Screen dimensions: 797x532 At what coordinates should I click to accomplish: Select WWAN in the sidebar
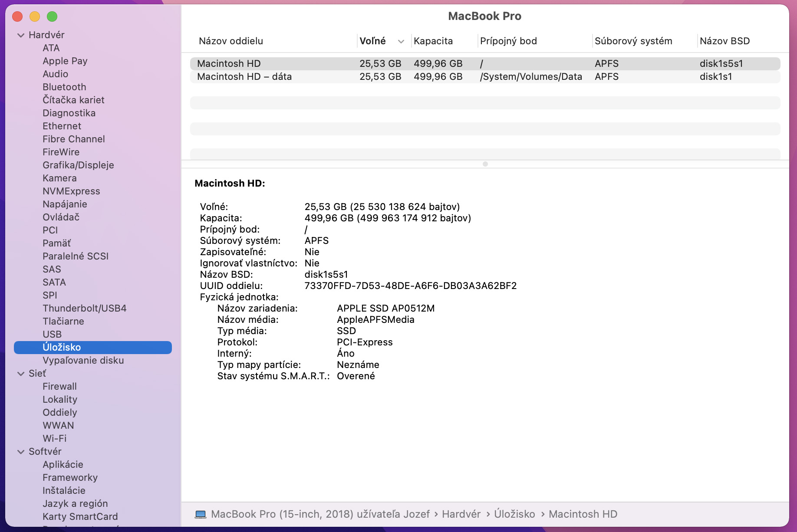coord(58,426)
